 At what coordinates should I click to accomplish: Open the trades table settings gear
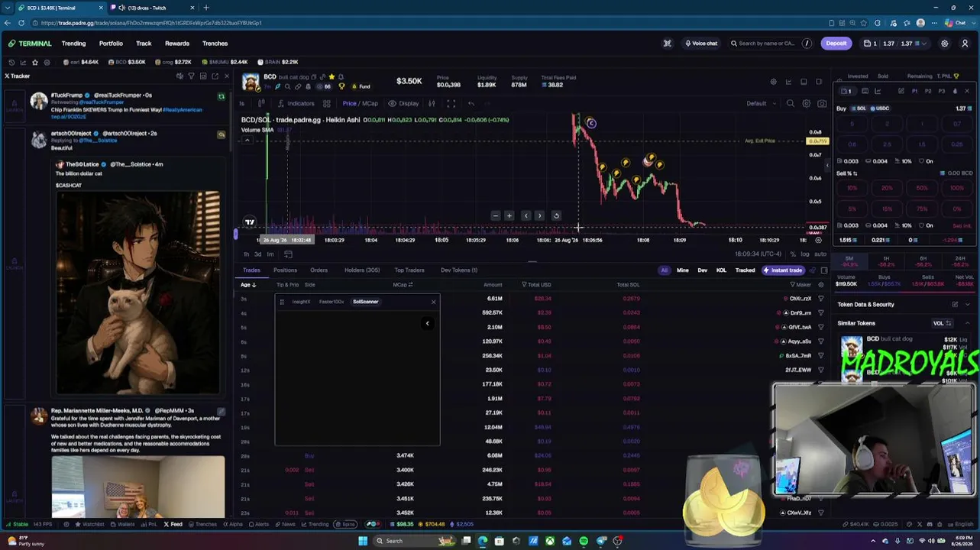click(821, 285)
